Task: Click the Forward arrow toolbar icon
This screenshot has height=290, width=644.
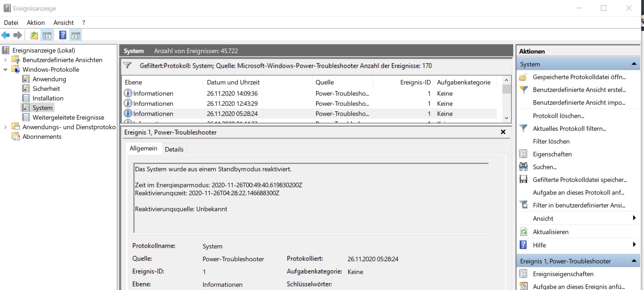Action: coord(18,35)
